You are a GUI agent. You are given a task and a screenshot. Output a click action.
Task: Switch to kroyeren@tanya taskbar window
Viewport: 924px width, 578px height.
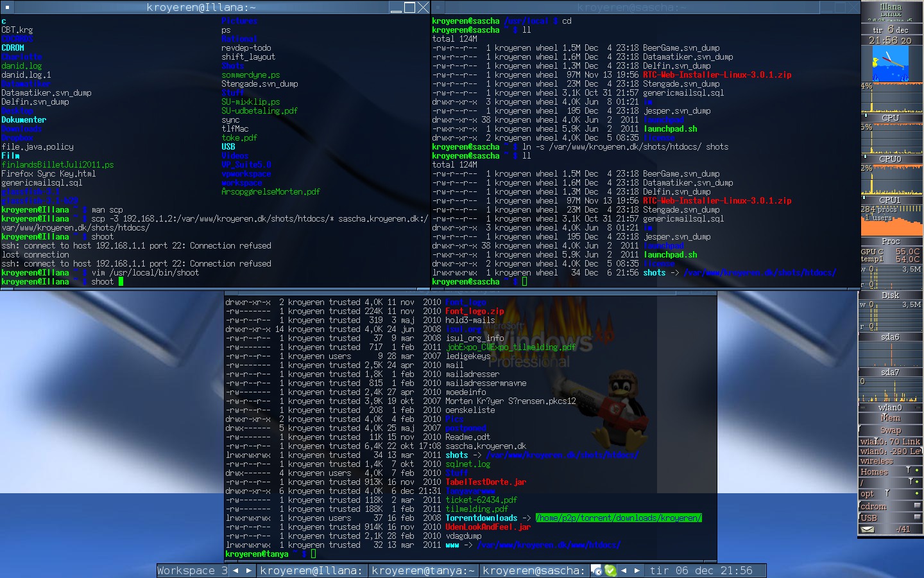(423, 570)
